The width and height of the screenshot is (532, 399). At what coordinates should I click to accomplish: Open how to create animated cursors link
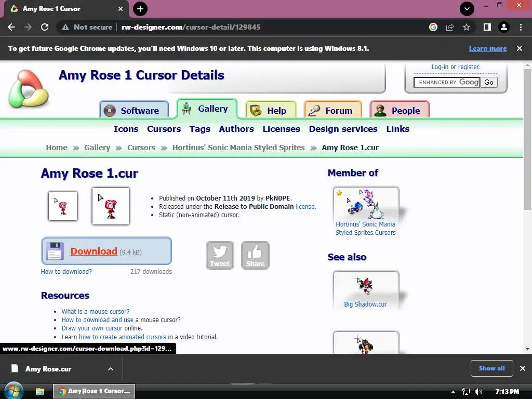tap(123, 337)
